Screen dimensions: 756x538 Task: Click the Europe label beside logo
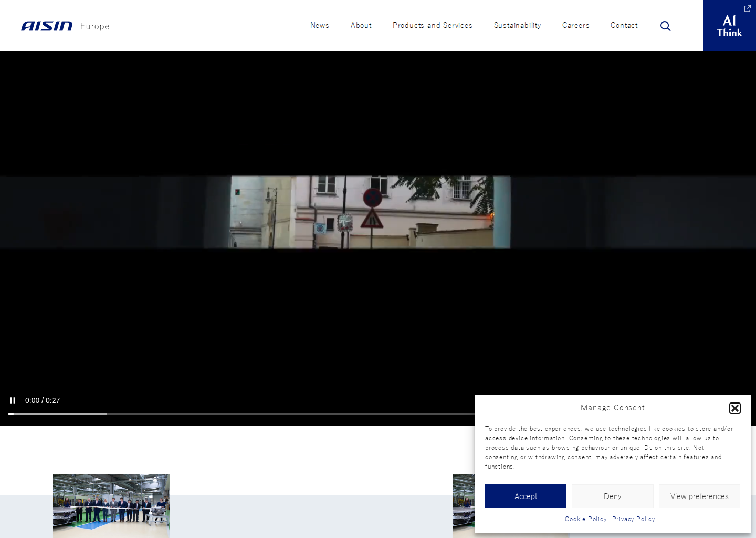[94, 26]
